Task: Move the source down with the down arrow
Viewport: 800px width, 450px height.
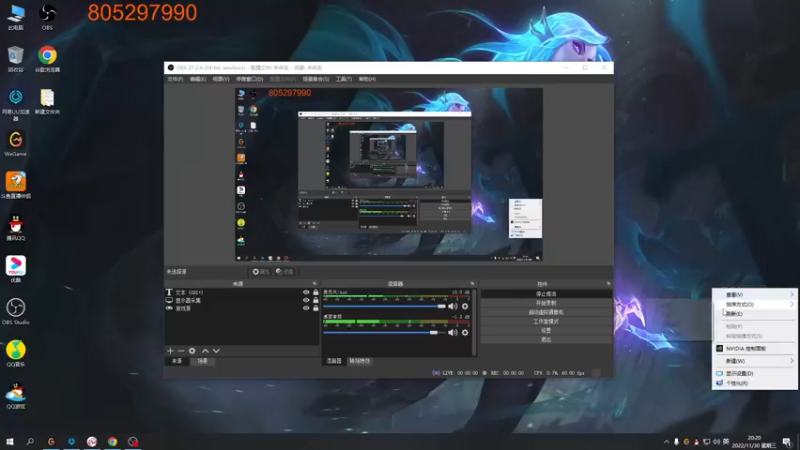Action: pos(216,351)
